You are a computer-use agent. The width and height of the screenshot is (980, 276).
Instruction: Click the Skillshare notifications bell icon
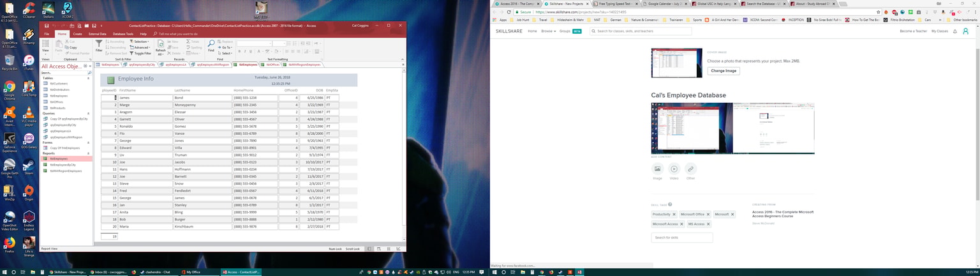(955, 31)
